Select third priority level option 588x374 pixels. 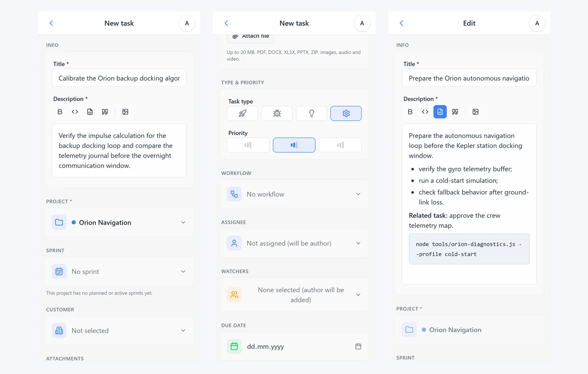(340, 145)
